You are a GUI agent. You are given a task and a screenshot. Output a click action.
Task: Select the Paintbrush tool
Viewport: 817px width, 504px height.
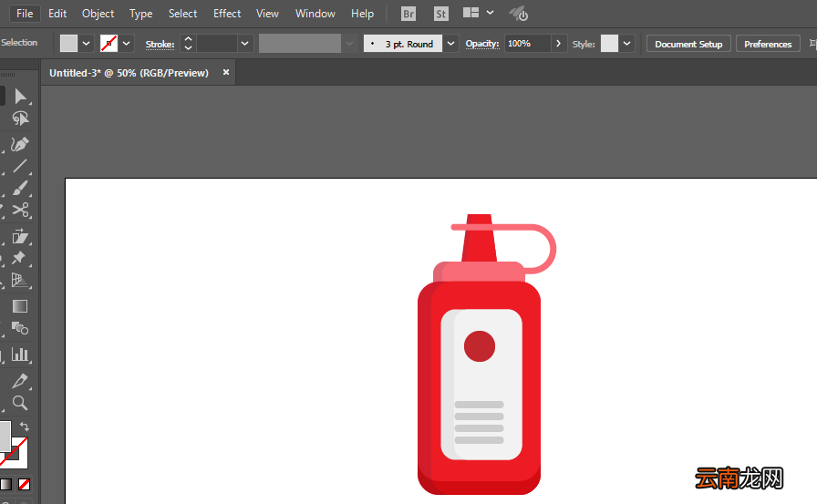click(x=20, y=188)
